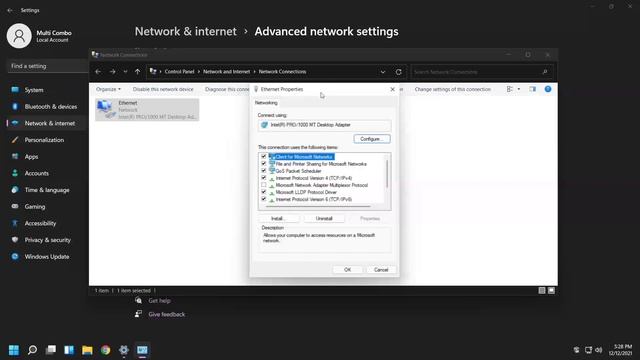
Task: Open Widgets from taskbar
Action: 69,350
